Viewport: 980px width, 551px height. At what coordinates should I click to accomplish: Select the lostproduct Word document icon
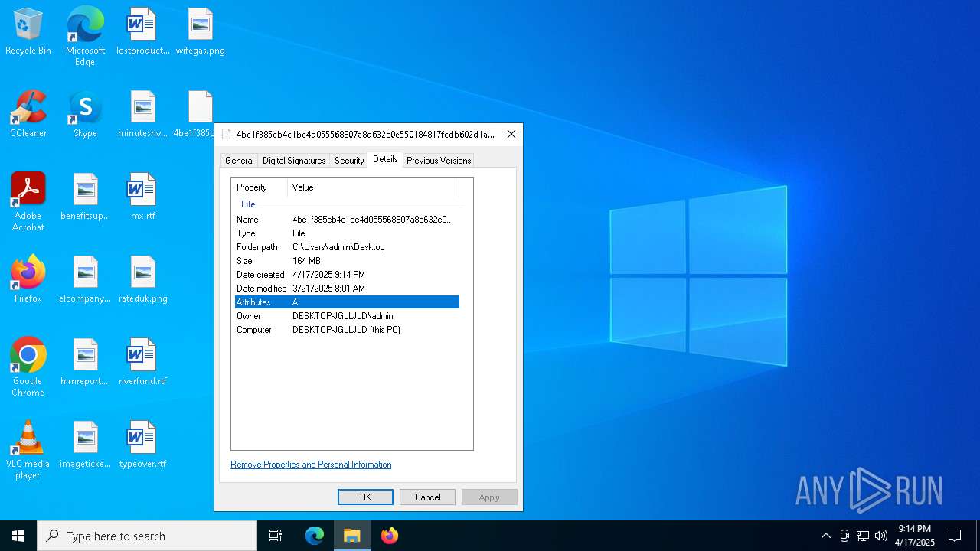point(142,31)
